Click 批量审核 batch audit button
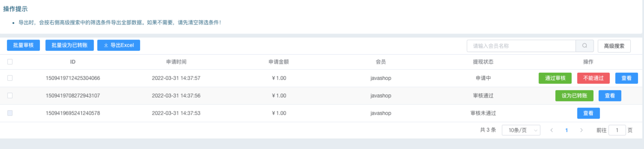Screen dimensions: 644x149 [23, 45]
